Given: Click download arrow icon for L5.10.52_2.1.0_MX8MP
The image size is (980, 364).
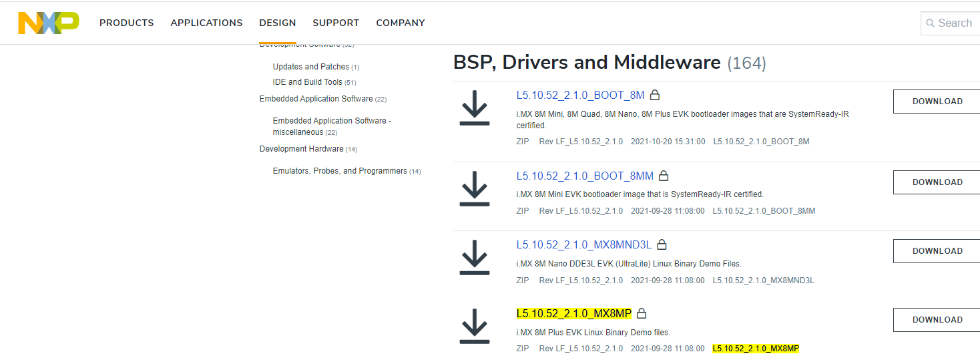Looking at the screenshot, I should pyautogui.click(x=475, y=326).
